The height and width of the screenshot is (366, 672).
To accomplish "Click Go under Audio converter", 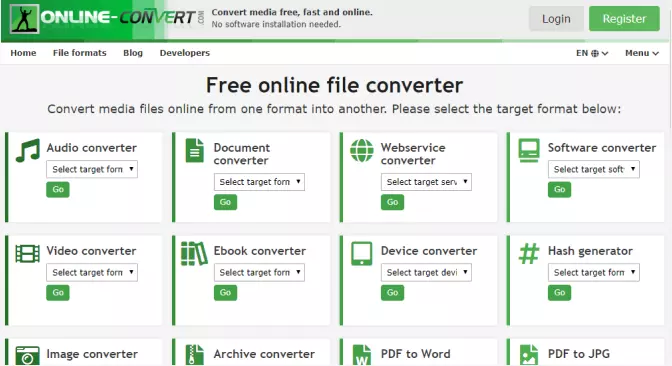I will click(58, 189).
